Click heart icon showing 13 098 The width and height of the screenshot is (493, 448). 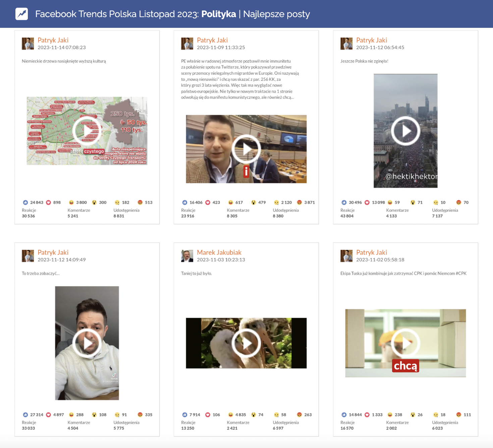pos(367,203)
